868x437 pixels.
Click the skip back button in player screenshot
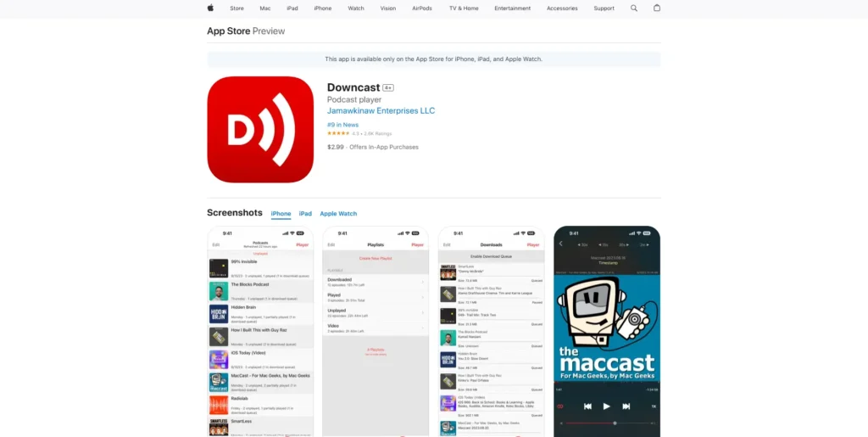[588, 406]
